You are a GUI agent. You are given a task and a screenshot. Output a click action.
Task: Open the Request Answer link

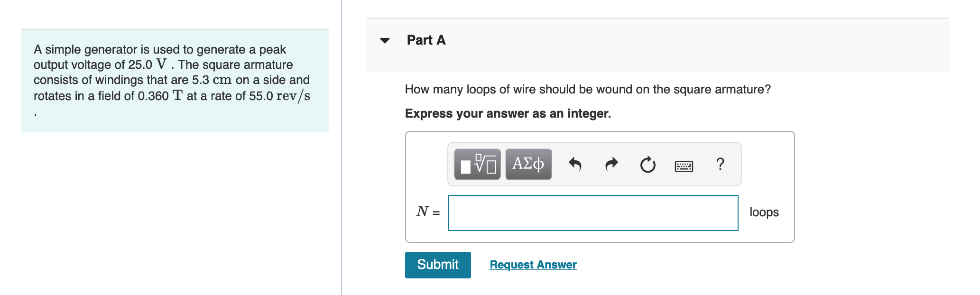pyautogui.click(x=533, y=265)
